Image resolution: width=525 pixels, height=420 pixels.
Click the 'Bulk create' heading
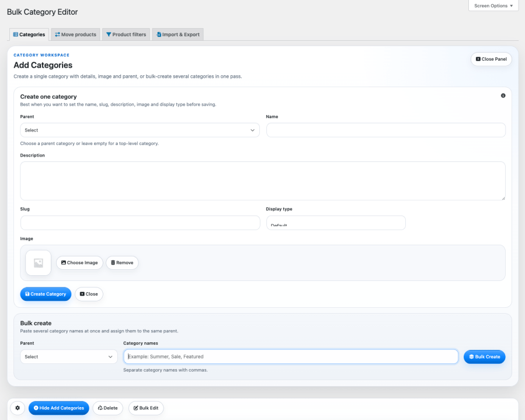tap(36, 323)
